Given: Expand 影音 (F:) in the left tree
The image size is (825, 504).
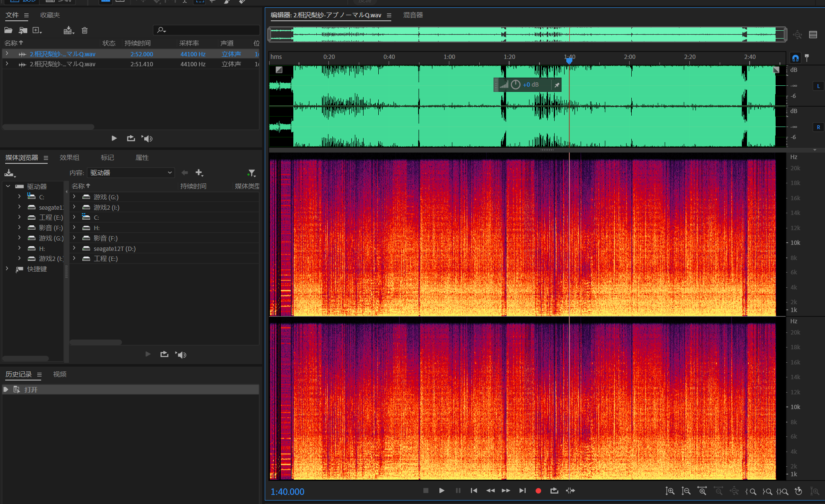Looking at the screenshot, I should tap(19, 227).
